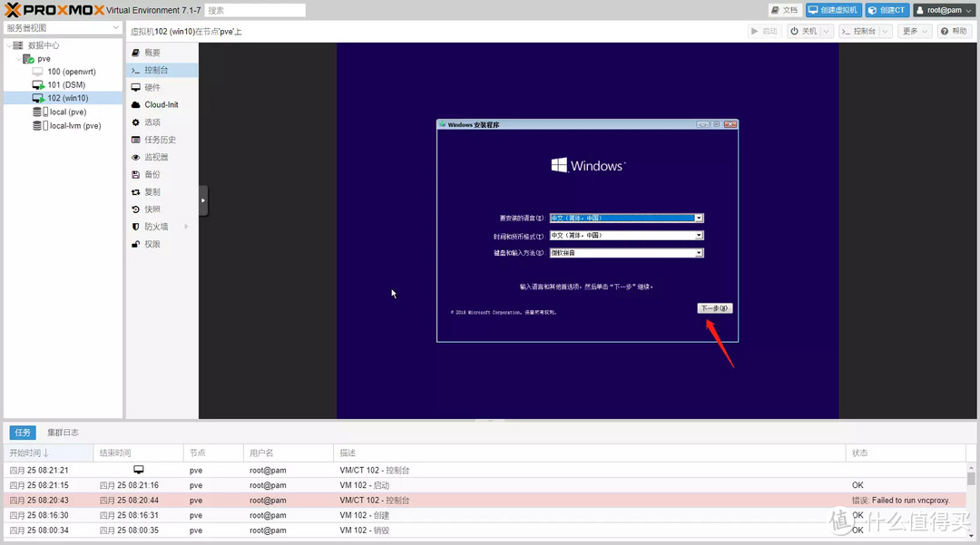This screenshot has width=980, height=545.
Task: Select the VM 102 - 启动 task row
Action: click(485, 485)
